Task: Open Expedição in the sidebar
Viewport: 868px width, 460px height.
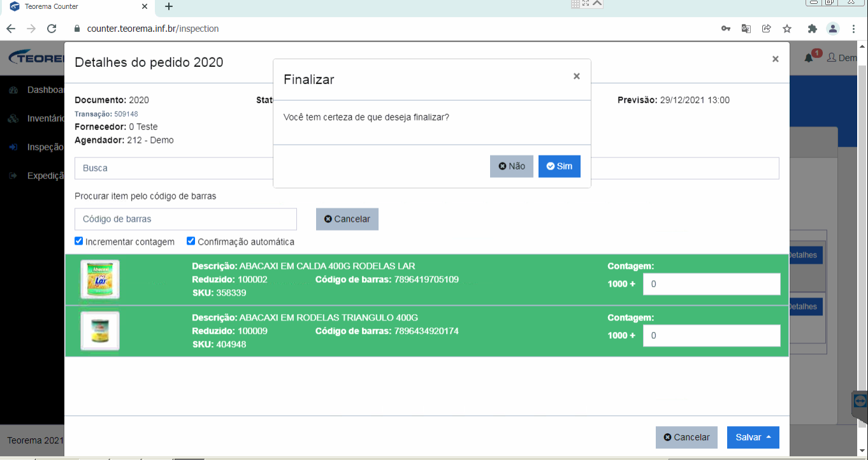Action: [x=46, y=176]
